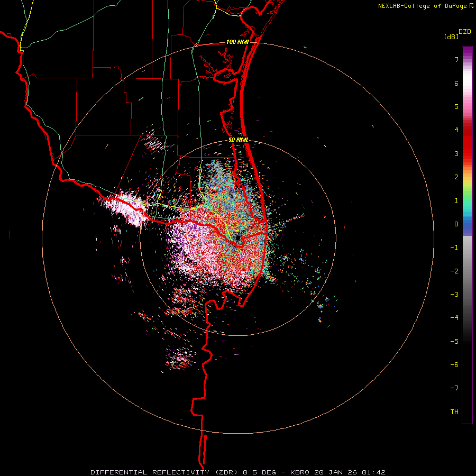Click the -3 scale label
Viewport: 476px width, 476px height.
(454, 295)
